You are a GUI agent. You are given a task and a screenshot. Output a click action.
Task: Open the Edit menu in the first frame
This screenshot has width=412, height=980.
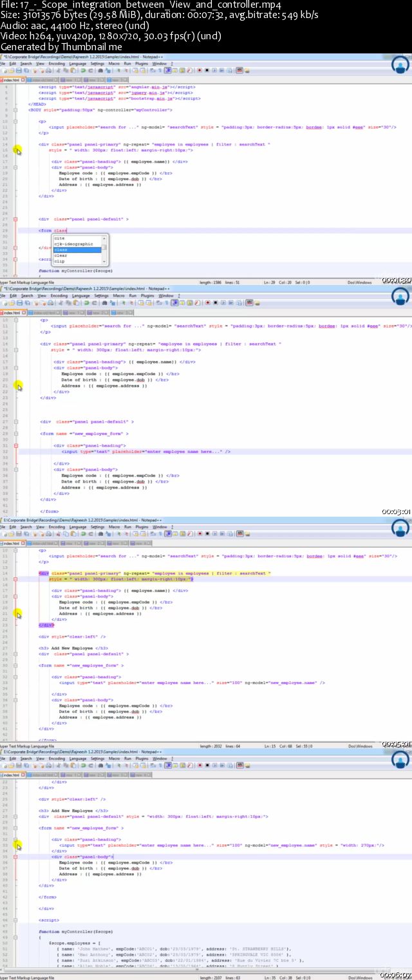(13, 64)
